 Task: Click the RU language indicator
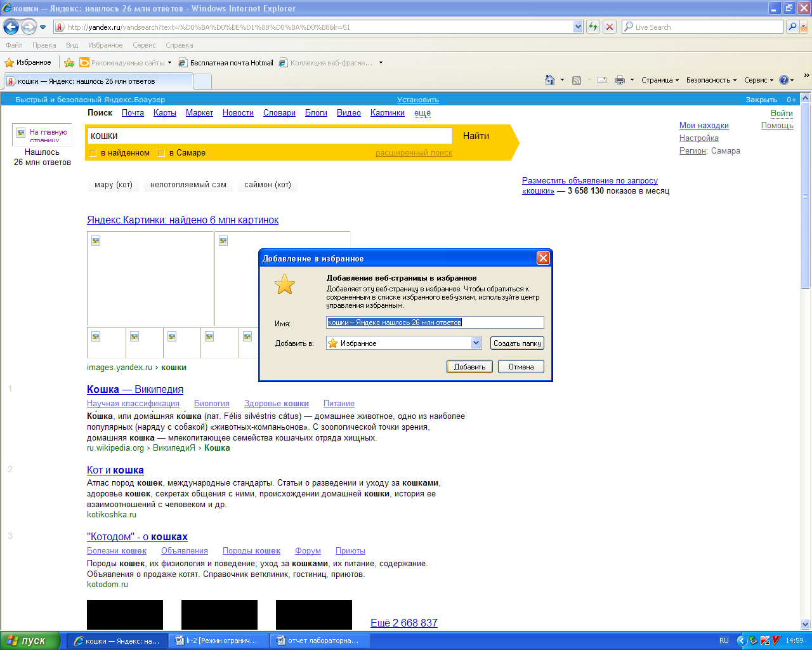[724, 640]
